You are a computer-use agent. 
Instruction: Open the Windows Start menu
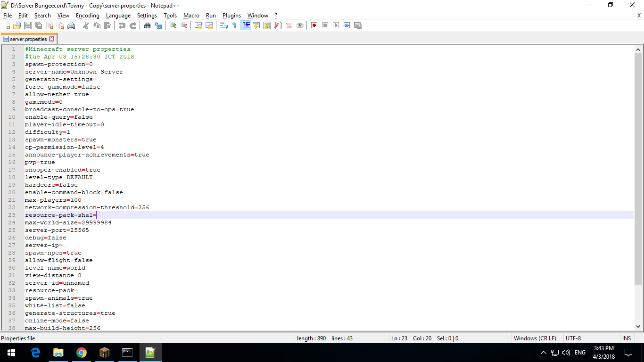[11, 352]
